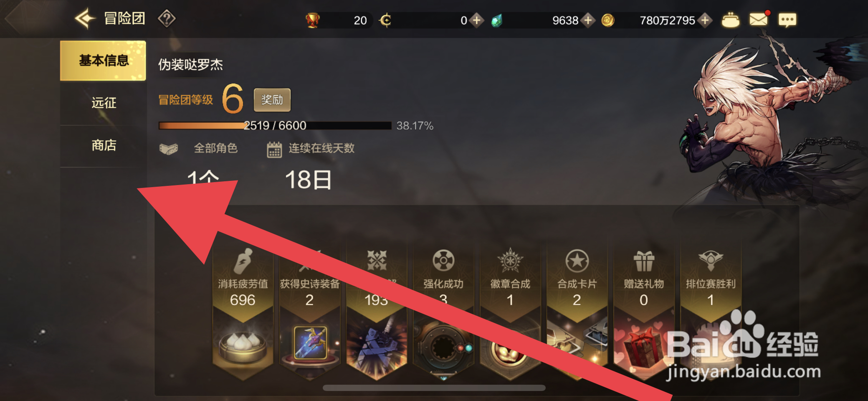Open the 徽章合成 achievement banner
This screenshot has width=868, height=401.
(x=510, y=311)
